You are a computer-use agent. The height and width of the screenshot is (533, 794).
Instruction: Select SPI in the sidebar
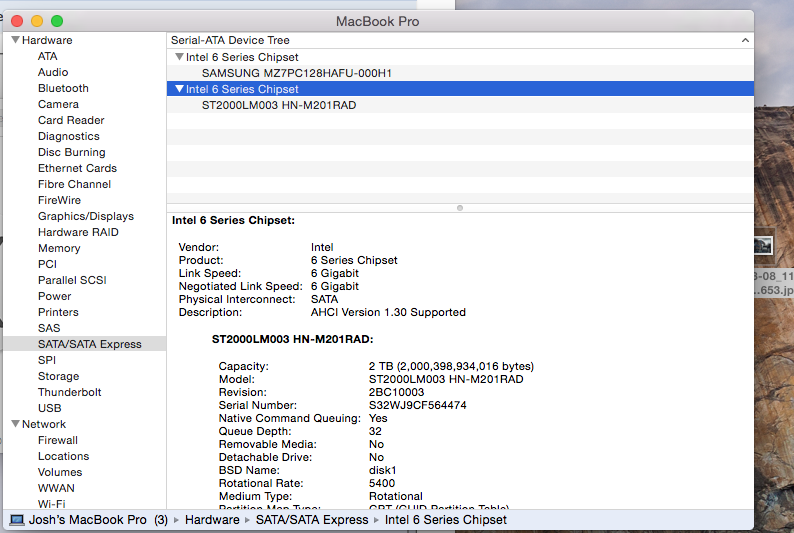point(47,360)
